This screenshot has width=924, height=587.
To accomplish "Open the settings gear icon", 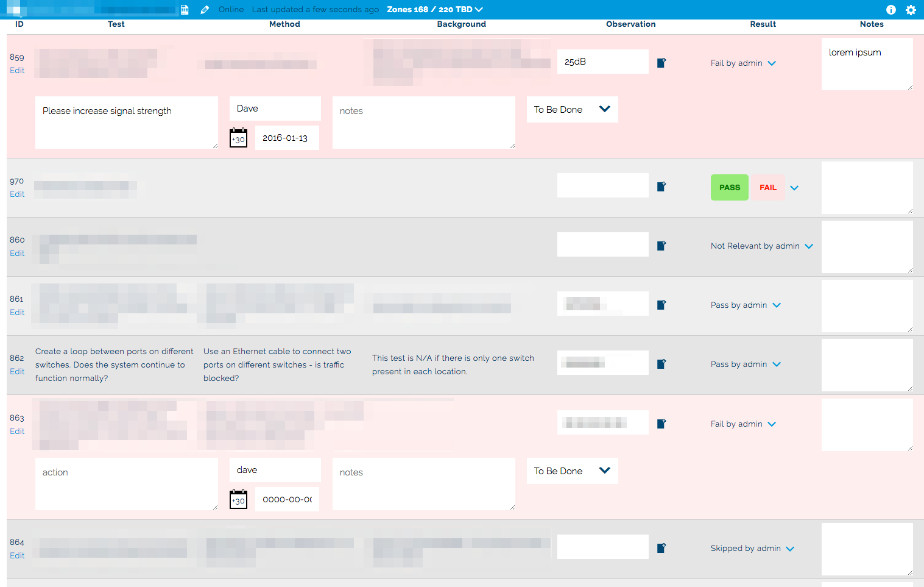I will pos(911,10).
